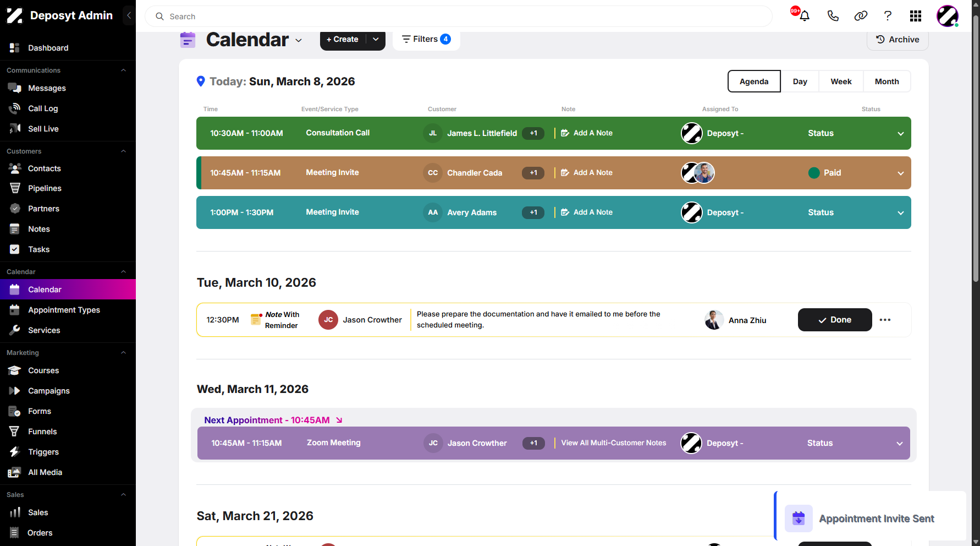The height and width of the screenshot is (546, 980).
Task: Switch to the Month view
Action: [887, 81]
